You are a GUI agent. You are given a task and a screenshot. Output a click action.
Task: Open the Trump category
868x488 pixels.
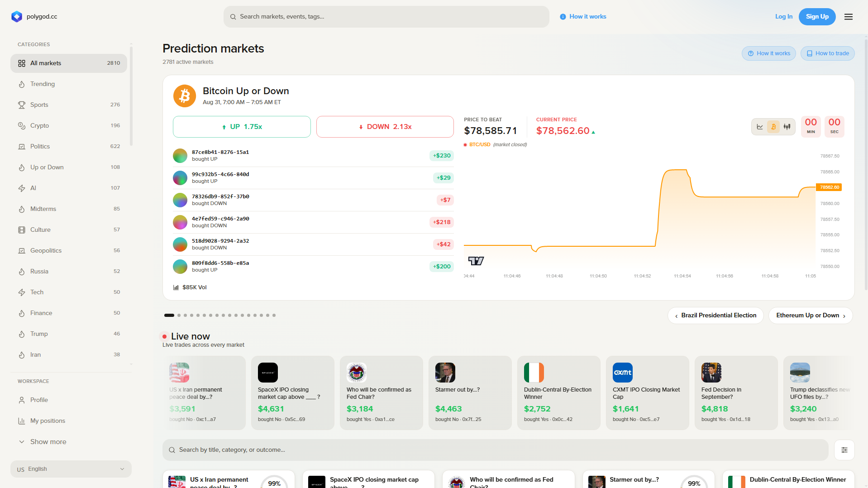pos(69,334)
